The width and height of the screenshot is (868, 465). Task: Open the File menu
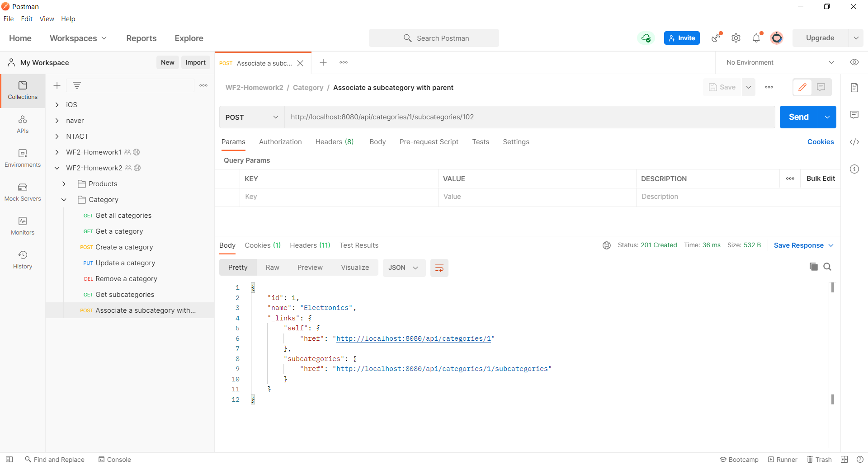[9, 19]
